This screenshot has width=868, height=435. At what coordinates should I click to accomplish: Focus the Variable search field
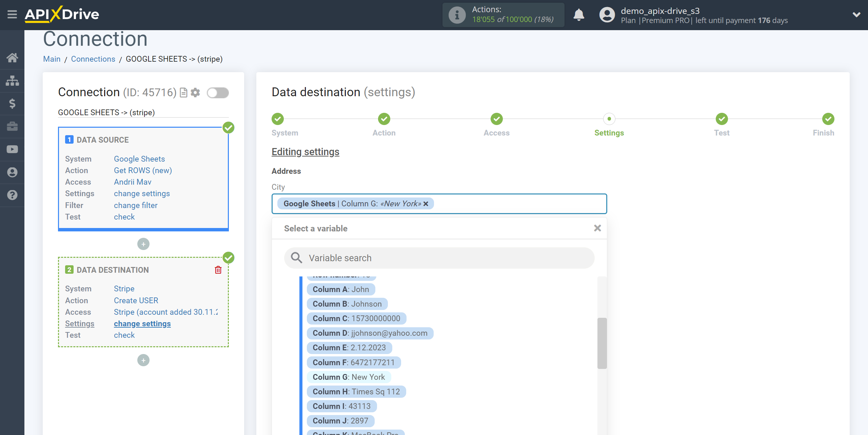tap(439, 258)
